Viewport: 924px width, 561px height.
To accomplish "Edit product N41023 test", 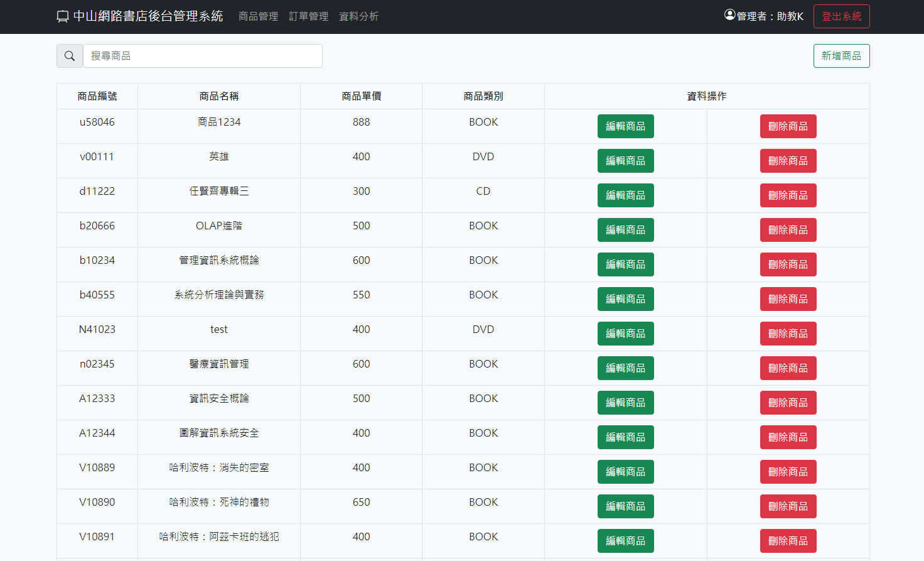I will pos(625,334).
